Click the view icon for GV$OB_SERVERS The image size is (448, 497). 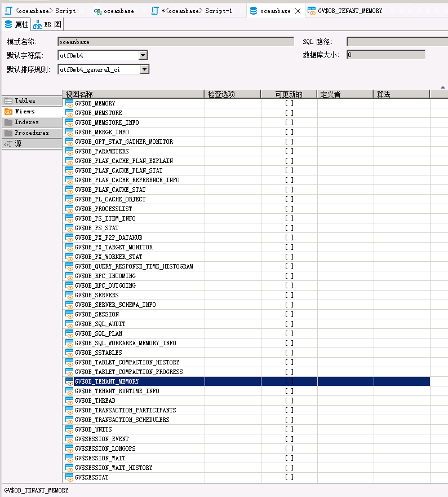click(x=69, y=295)
